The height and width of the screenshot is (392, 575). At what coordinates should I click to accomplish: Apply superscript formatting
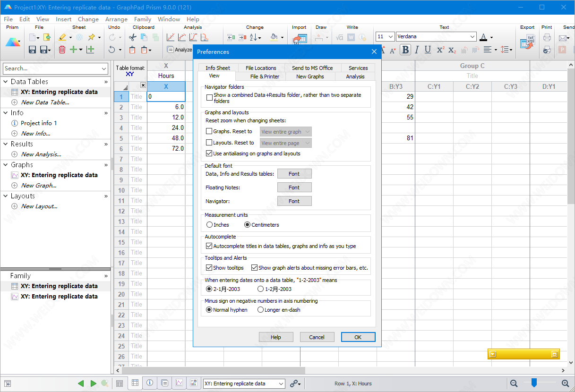[440, 50]
